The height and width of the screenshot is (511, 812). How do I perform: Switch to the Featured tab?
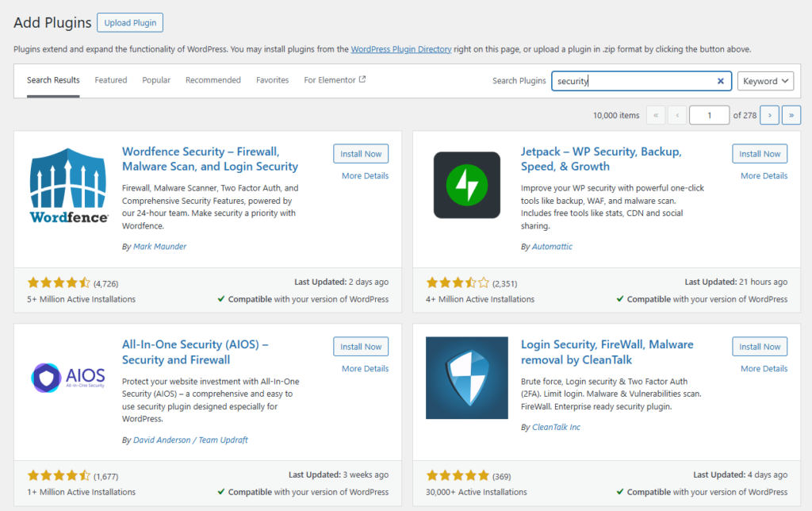111,80
